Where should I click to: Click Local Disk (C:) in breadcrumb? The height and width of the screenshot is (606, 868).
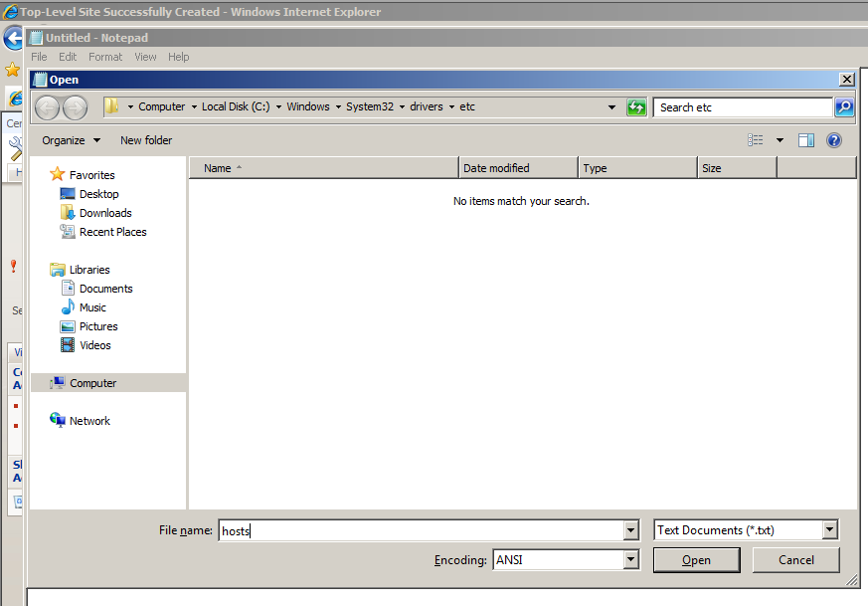pyautogui.click(x=236, y=106)
